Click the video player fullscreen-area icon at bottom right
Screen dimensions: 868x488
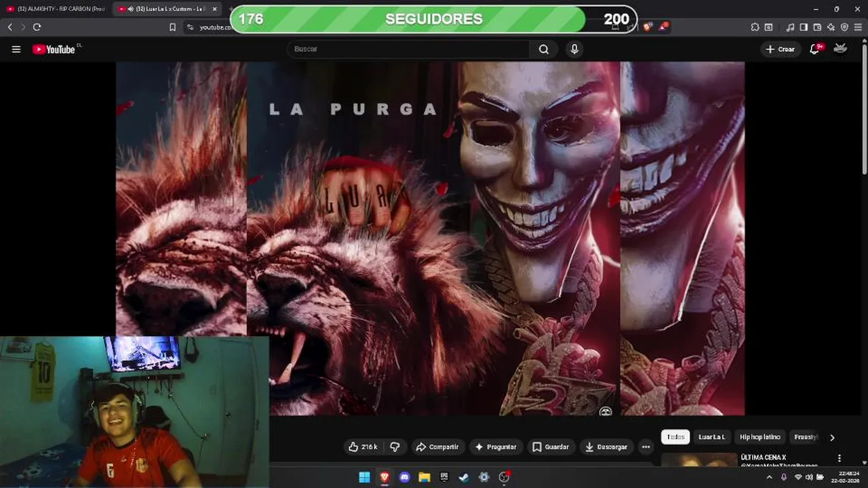click(x=606, y=411)
